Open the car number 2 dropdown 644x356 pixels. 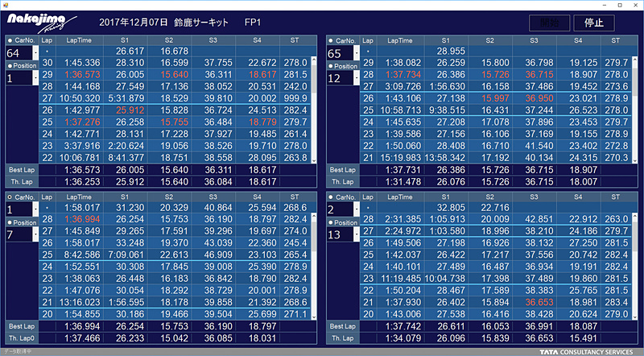(x=357, y=209)
